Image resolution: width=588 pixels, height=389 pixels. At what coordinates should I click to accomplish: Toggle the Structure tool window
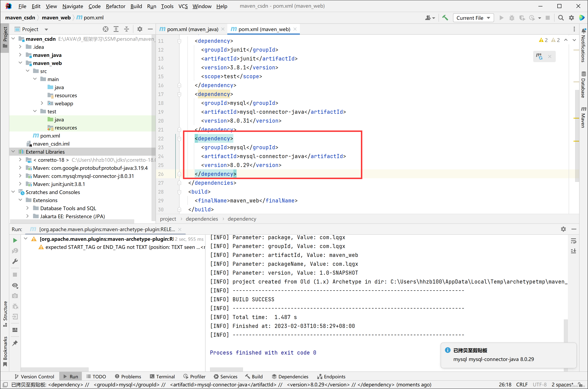[x=5, y=314]
